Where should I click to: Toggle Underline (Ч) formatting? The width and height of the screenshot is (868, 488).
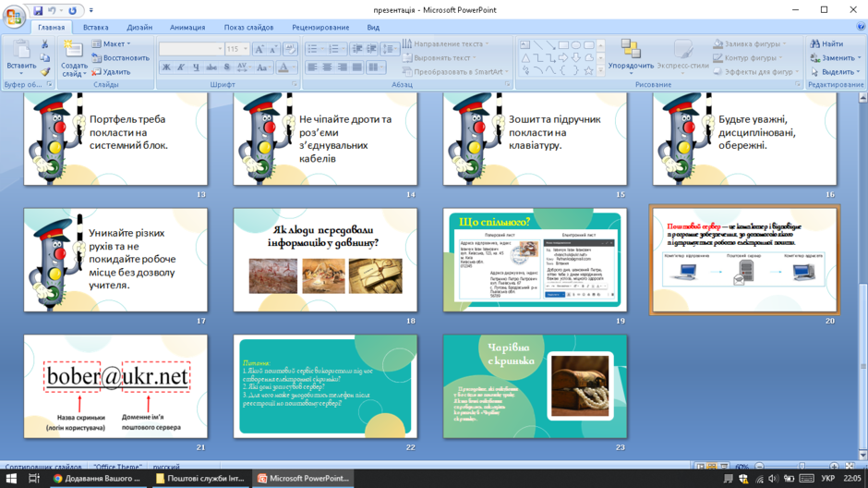196,67
